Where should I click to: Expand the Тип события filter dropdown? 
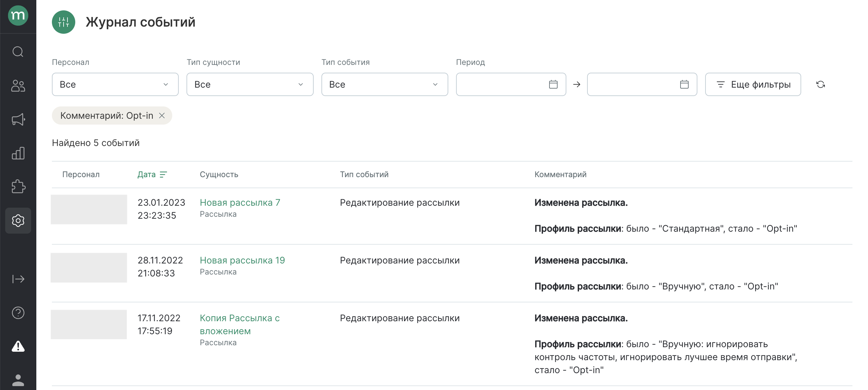coord(384,84)
